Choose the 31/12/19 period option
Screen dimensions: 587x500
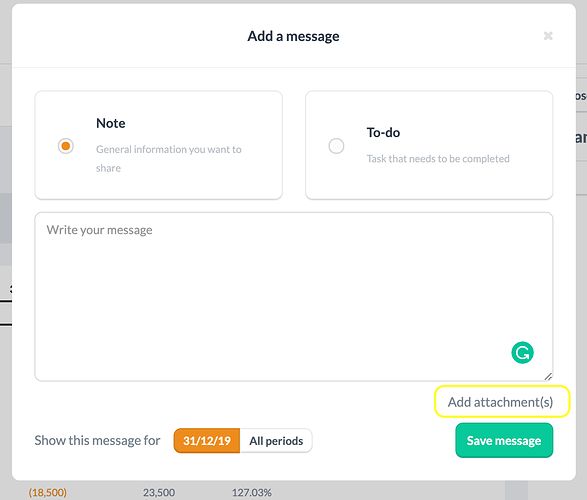207,440
